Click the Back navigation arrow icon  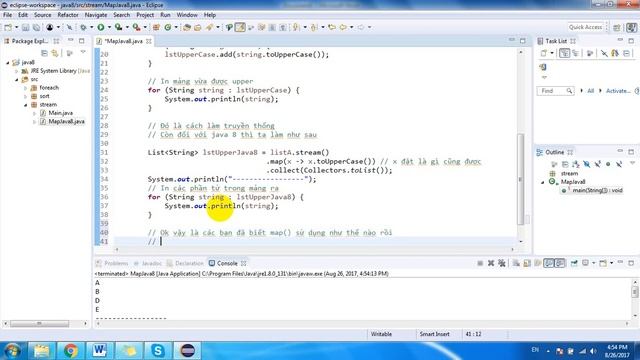tap(343, 27)
